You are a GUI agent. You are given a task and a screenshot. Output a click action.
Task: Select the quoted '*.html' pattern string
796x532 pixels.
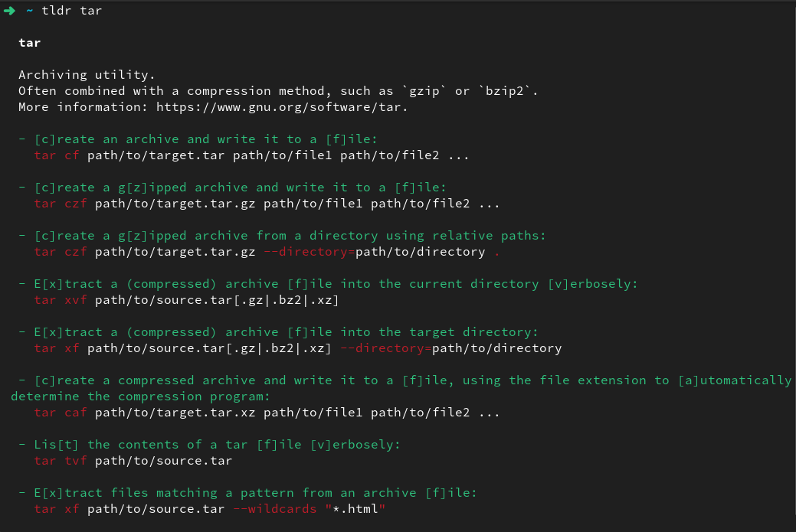pos(356,508)
